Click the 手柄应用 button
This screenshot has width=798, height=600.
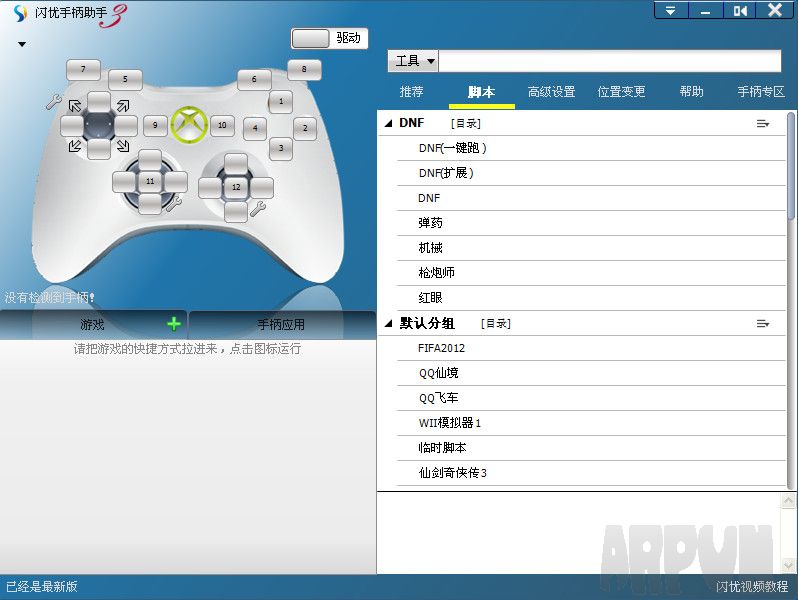pos(281,325)
